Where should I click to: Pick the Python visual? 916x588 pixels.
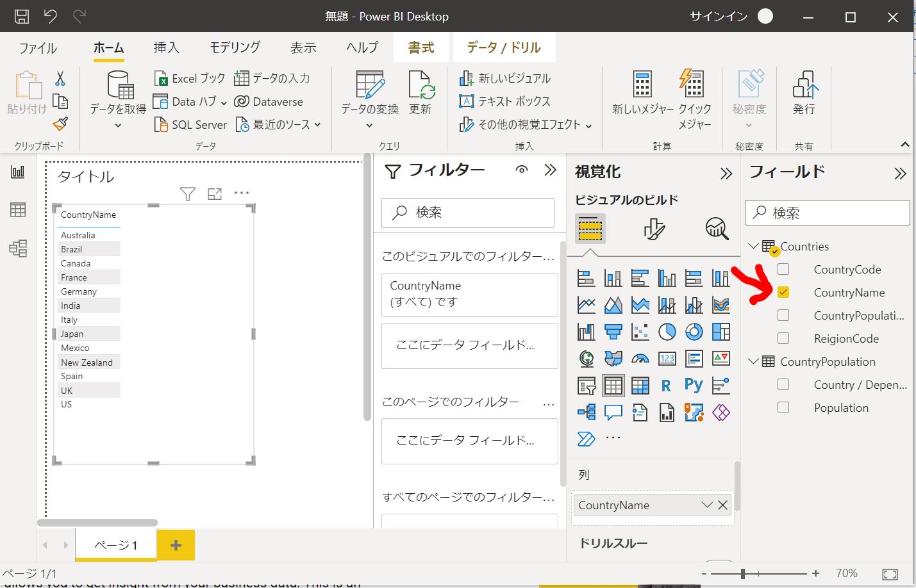[x=694, y=385]
